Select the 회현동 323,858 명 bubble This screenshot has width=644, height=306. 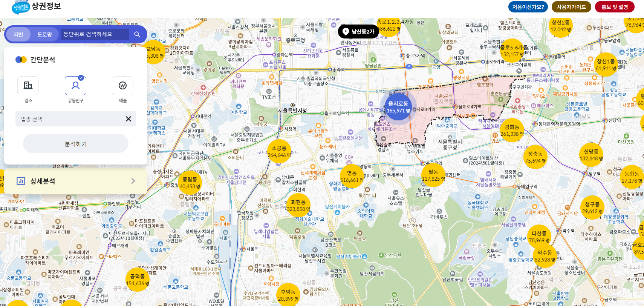(298, 205)
